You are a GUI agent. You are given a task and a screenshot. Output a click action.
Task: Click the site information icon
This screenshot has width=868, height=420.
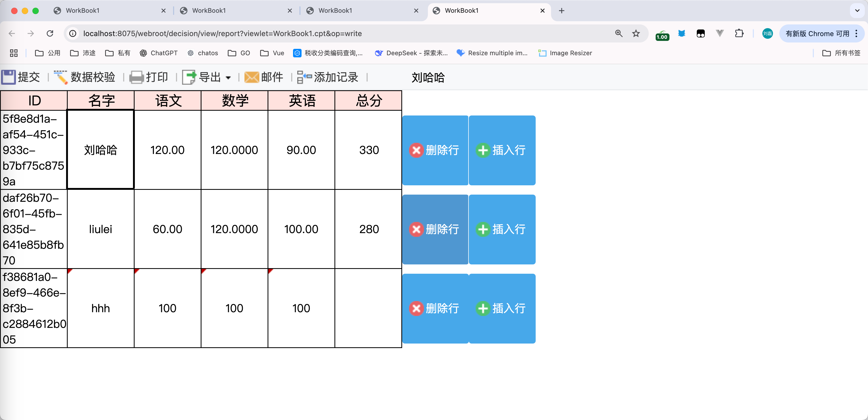(73, 33)
